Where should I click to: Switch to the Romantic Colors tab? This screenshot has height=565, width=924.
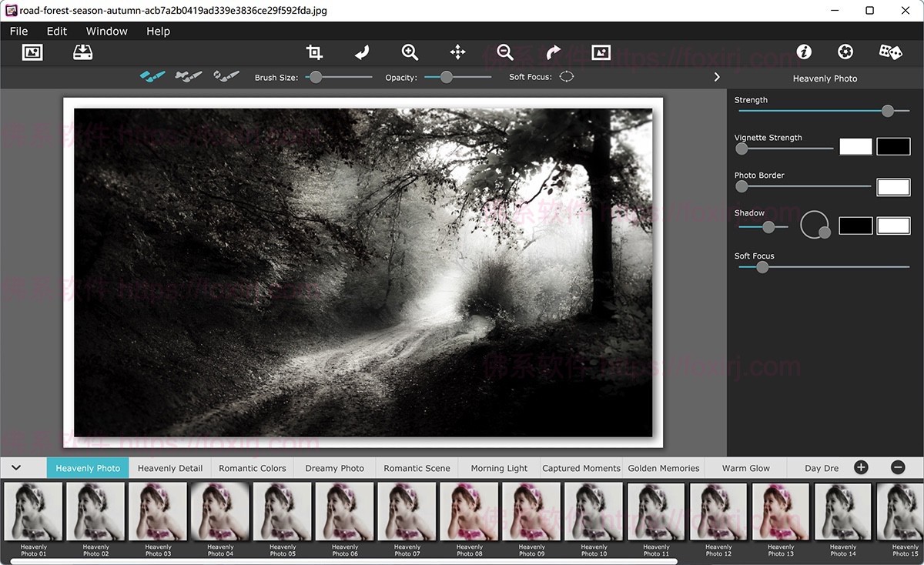(252, 467)
